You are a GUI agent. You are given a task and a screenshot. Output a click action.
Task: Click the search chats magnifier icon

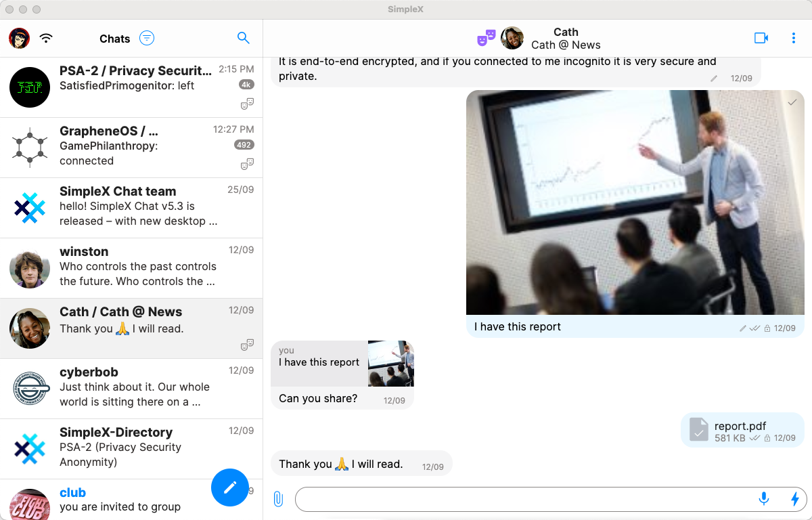pyautogui.click(x=244, y=39)
